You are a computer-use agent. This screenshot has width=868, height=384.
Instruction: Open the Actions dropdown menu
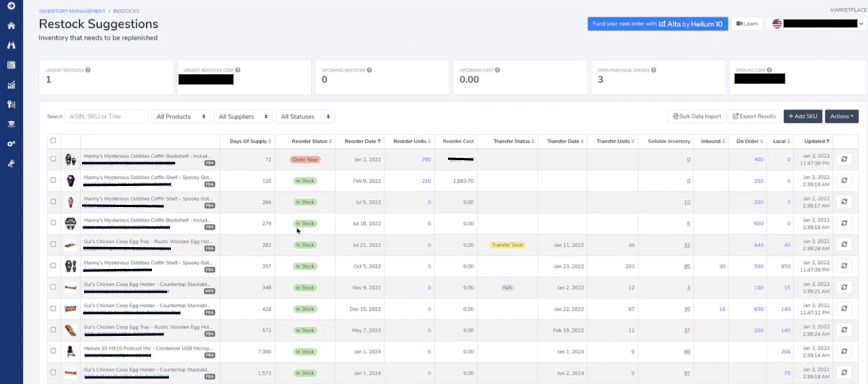pos(841,116)
